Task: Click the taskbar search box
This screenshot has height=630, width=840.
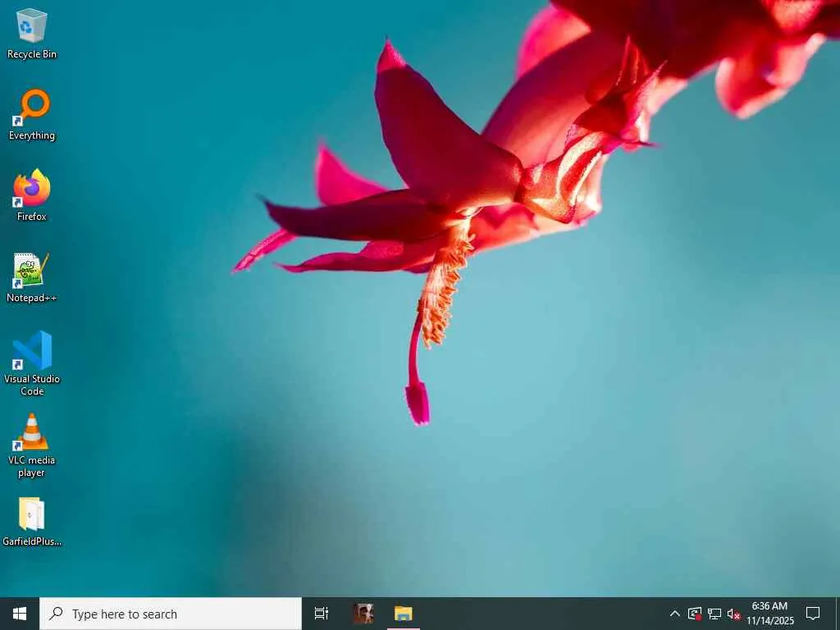Action: coord(171,614)
